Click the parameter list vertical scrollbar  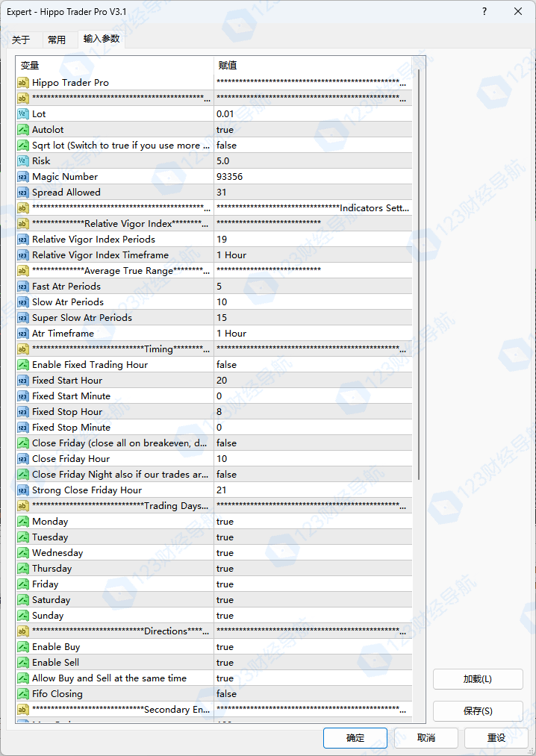(x=419, y=275)
